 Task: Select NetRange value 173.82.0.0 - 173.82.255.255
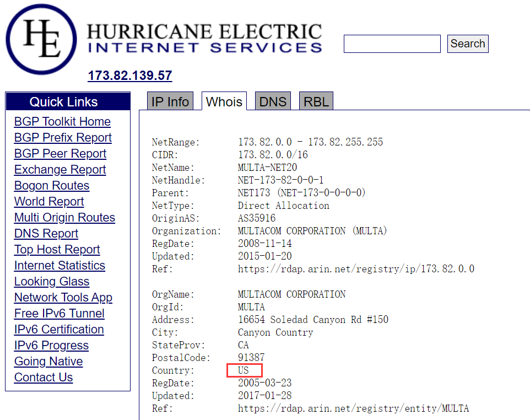pyautogui.click(x=310, y=142)
